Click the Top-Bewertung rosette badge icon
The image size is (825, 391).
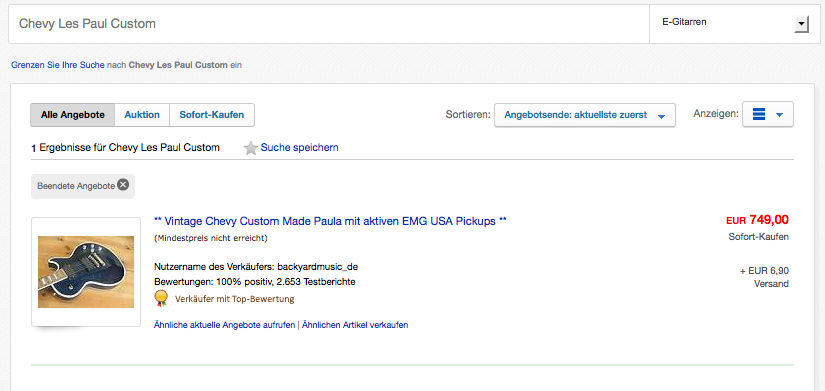click(161, 298)
